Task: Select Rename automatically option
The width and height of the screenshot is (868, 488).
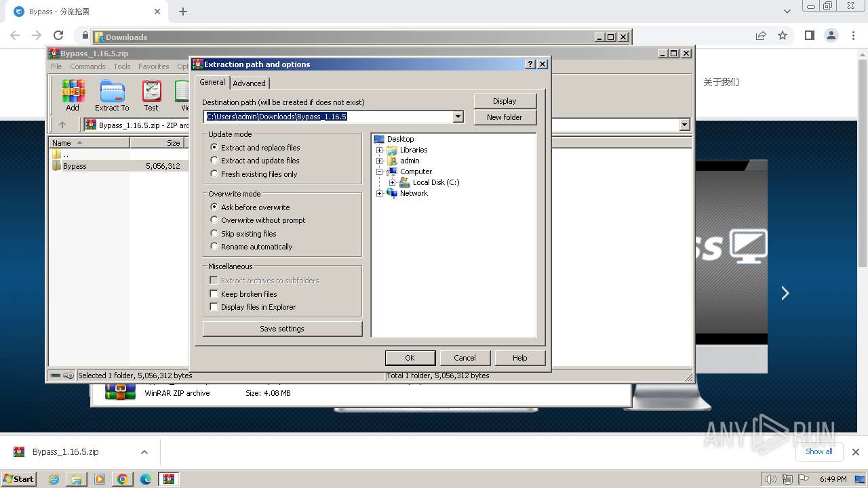Action: coord(252,247)
